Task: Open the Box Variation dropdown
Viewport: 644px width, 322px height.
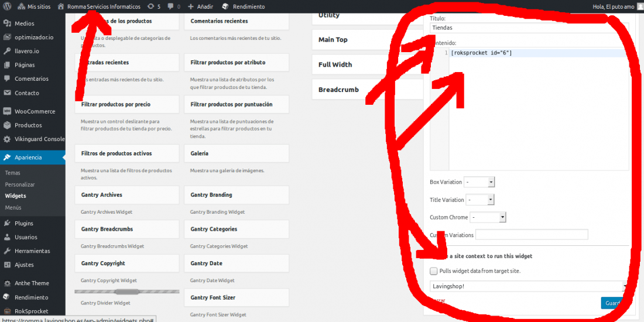Action: coord(479,182)
